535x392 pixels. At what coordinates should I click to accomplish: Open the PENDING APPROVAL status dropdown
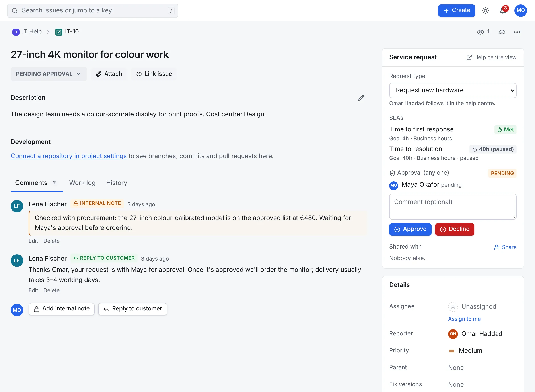click(49, 74)
